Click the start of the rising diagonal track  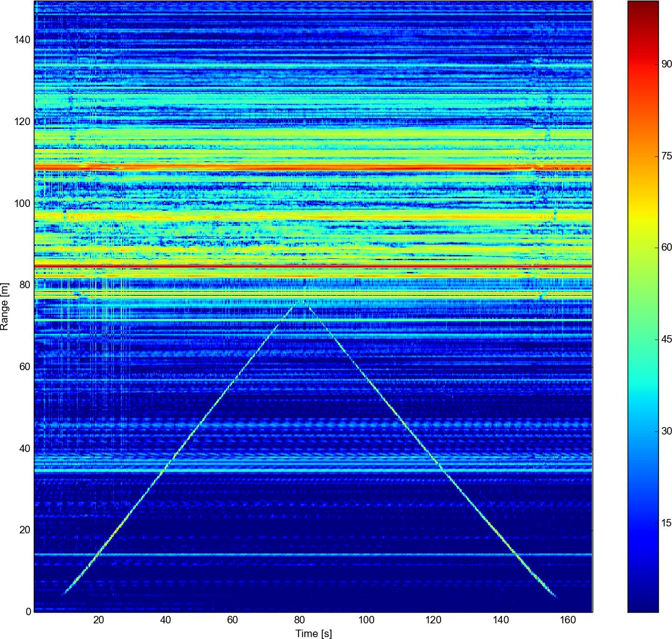coord(64,593)
